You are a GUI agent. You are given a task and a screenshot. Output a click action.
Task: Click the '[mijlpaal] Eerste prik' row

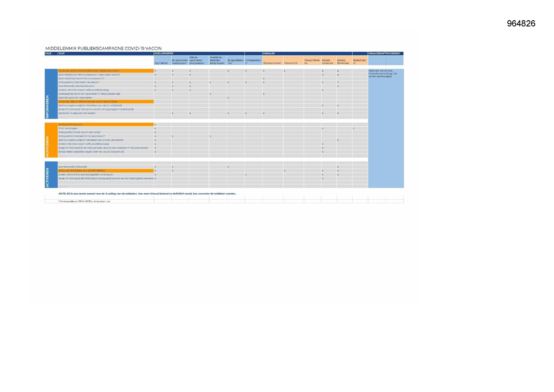pyautogui.click(x=106, y=125)
